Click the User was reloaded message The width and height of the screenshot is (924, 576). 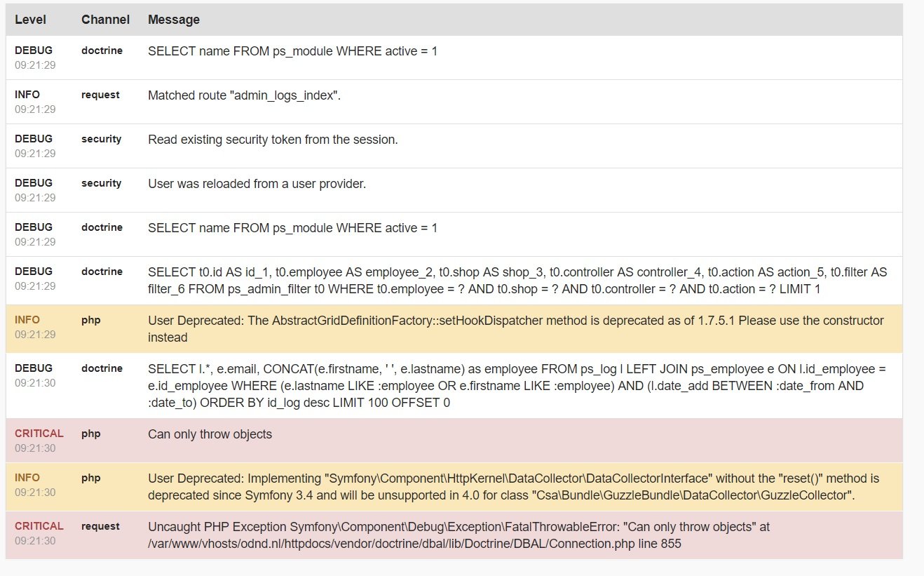tap(257, 184)
